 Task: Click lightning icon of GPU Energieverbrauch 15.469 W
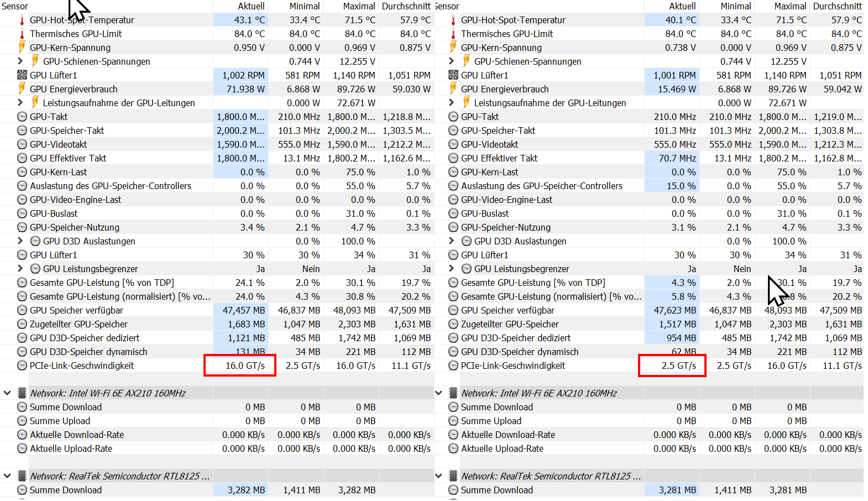coord(453,88)
